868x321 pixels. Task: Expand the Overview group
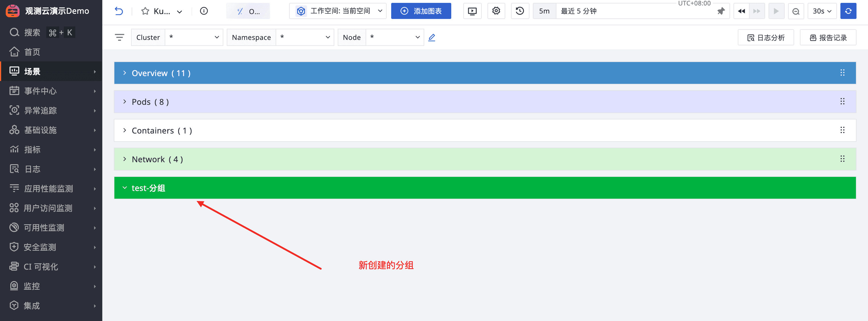point(125,73)
